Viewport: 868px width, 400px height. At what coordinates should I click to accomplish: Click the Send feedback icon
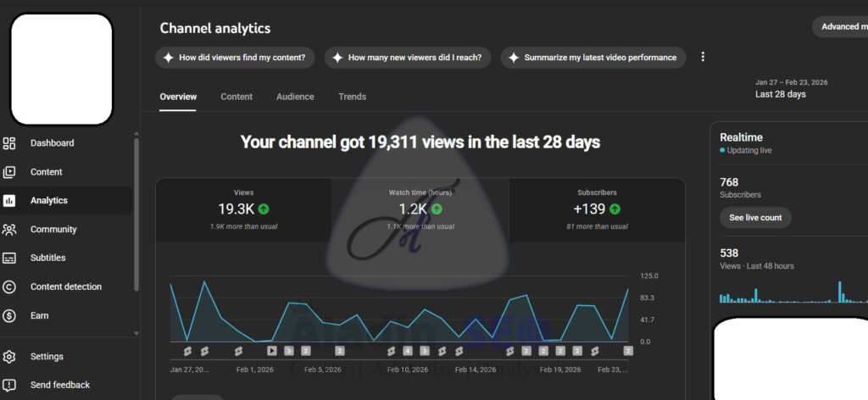click(9, 385)
